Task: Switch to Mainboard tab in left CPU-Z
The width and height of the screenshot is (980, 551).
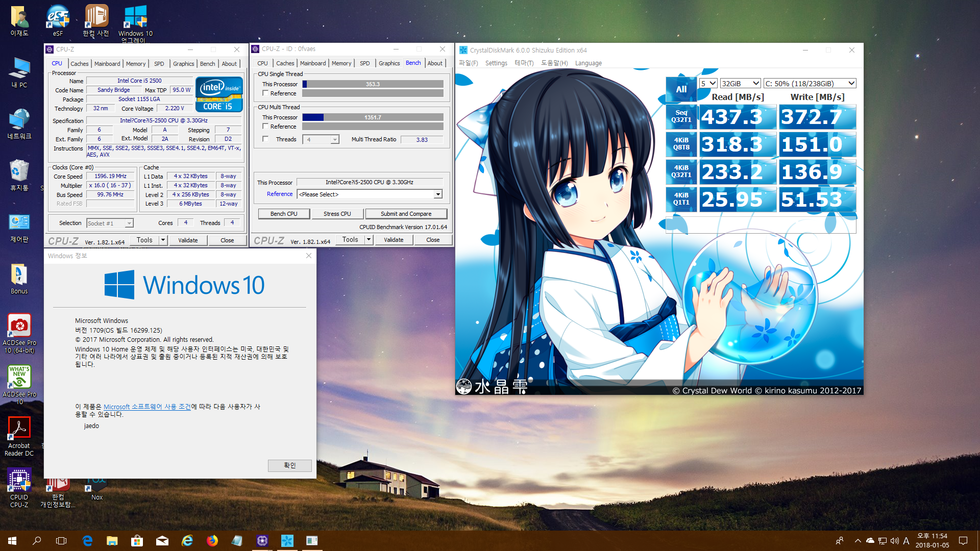Action: (x=107, y=64)
